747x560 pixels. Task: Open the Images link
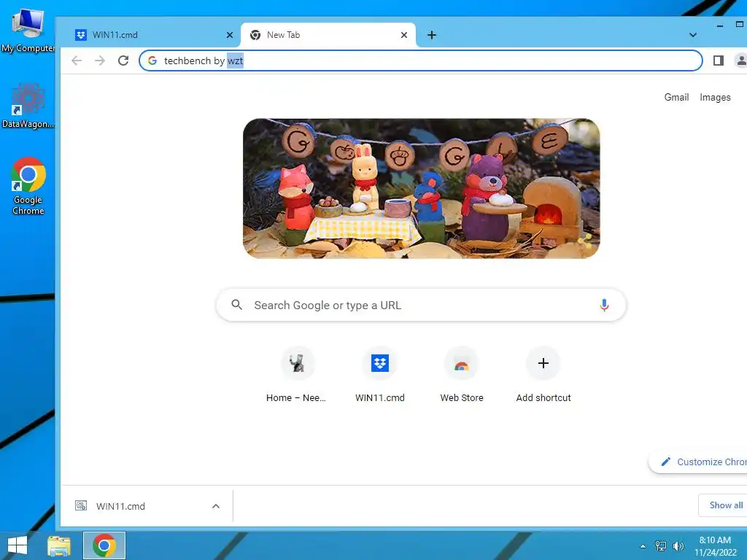(x=715, y=97)
